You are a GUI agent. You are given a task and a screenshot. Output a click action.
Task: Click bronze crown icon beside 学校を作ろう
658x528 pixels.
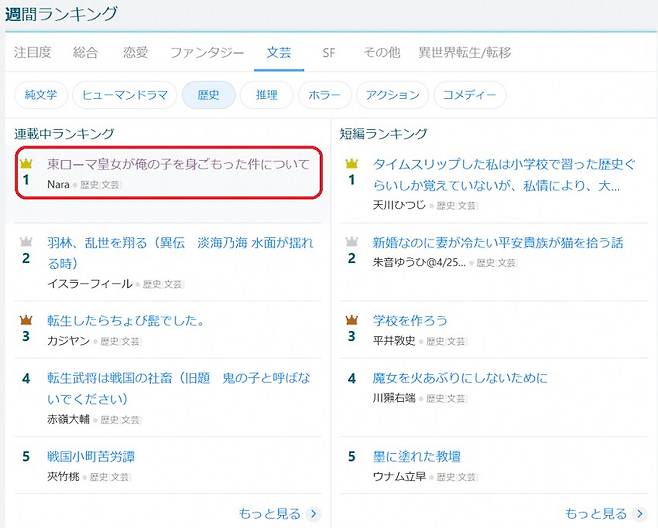[x=351, y=319]
